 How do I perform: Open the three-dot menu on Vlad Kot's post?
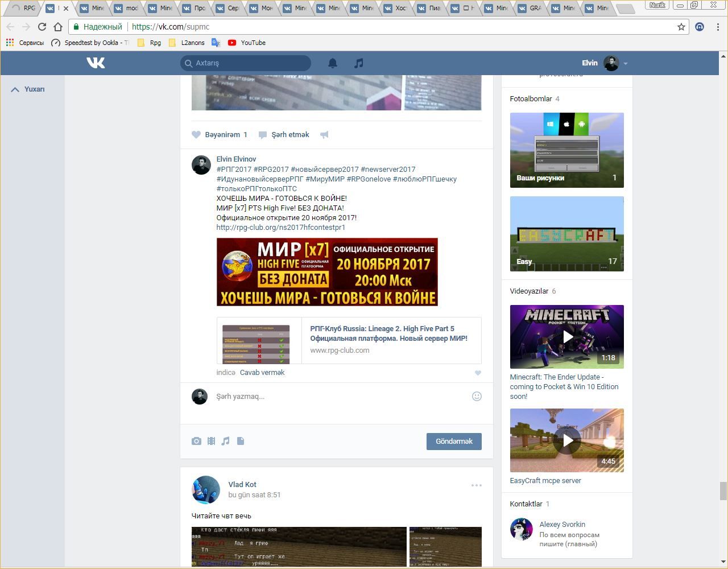pos(477,485)
